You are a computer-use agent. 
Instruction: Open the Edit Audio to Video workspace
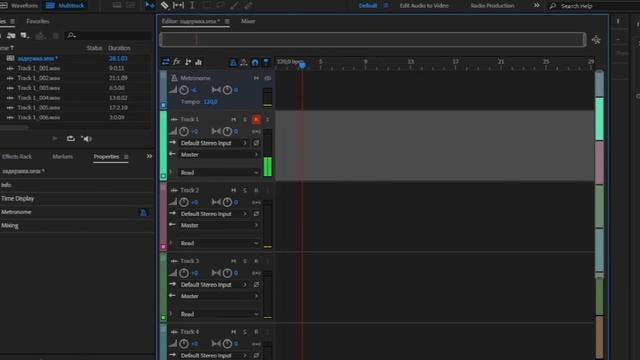click(424, 6)
